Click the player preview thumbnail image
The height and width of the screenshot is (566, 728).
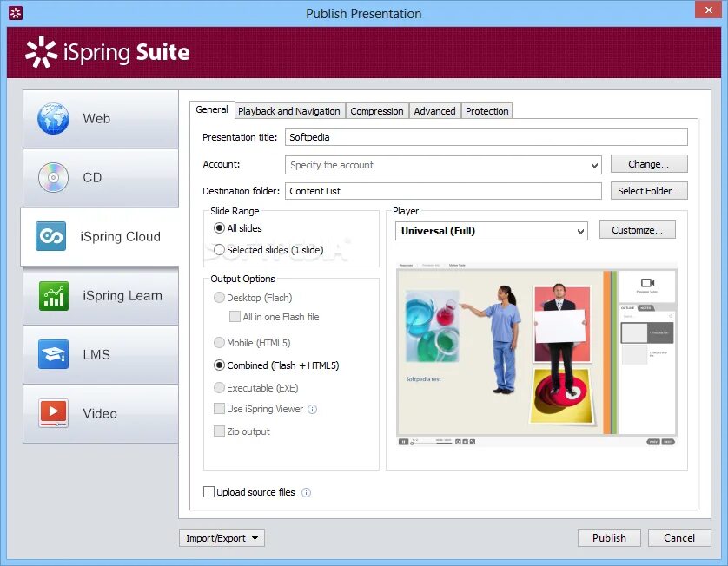(537, 354)
